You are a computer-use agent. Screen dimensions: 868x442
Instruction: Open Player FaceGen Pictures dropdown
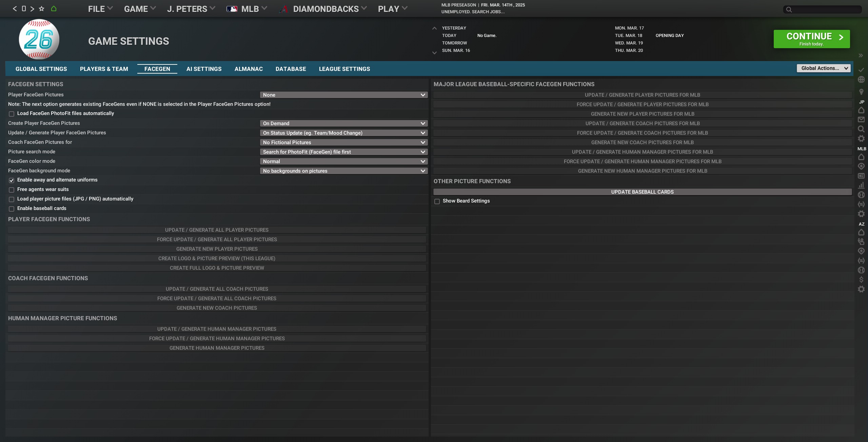coord(343,95)
